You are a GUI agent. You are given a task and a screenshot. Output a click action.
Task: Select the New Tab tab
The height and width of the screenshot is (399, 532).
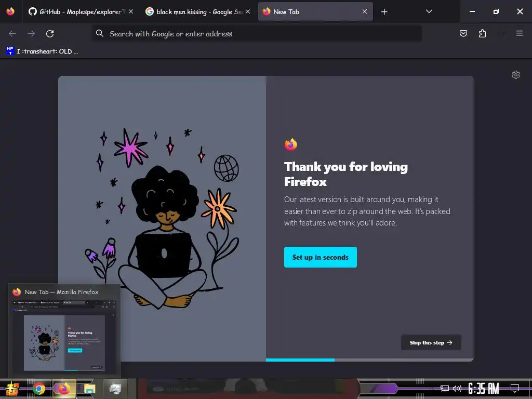coord(315,11)
